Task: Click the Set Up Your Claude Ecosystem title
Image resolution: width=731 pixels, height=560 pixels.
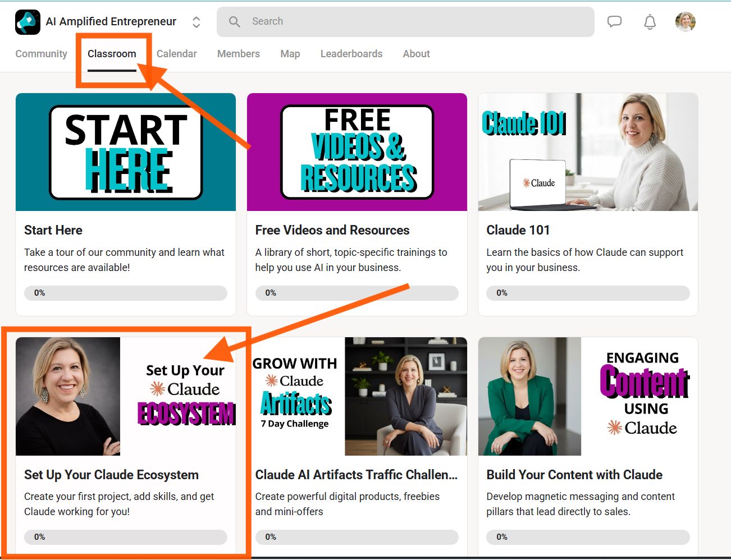Action: 111,475
